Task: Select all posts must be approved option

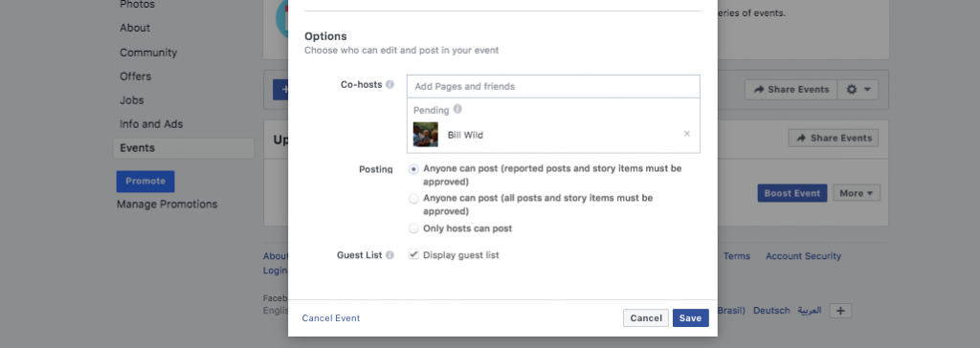Action: coord(413,199)
